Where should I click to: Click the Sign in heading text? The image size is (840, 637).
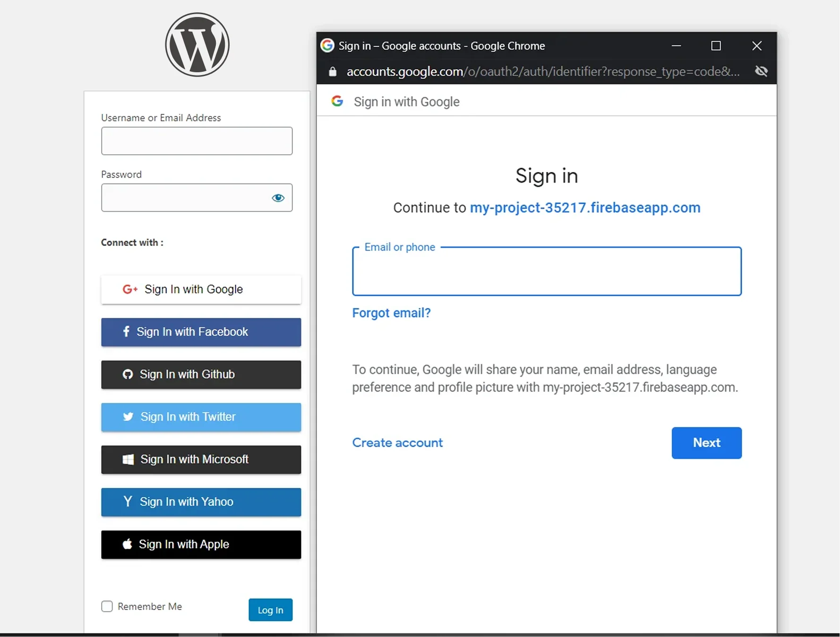click(547, 176)
